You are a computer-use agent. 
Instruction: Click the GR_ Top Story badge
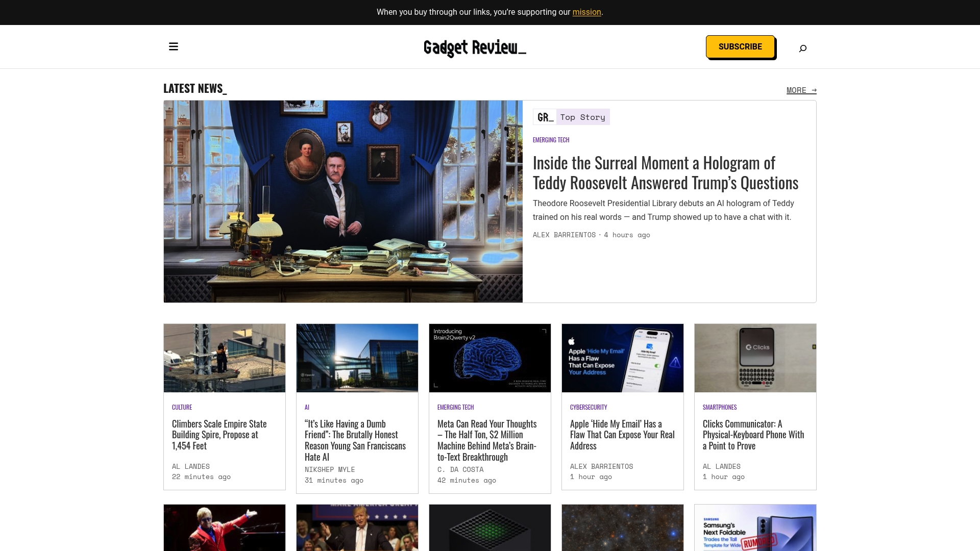(571, 117)
